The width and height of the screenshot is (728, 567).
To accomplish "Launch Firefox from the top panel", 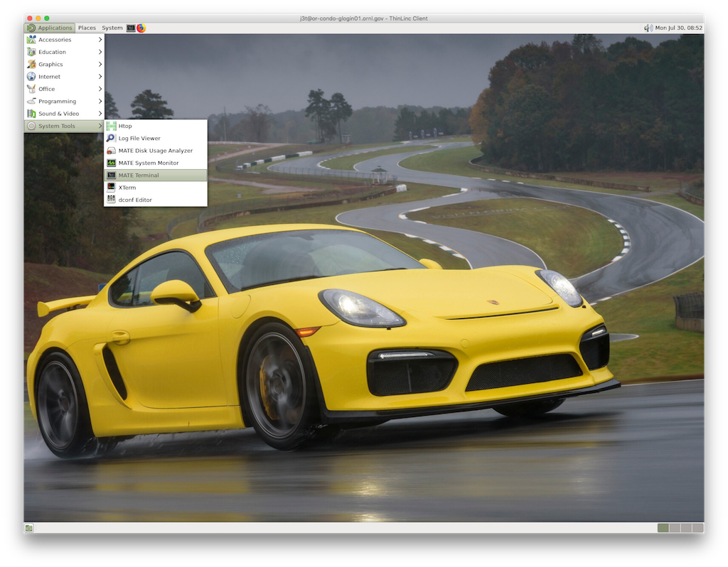I will (x=141, y=28).
